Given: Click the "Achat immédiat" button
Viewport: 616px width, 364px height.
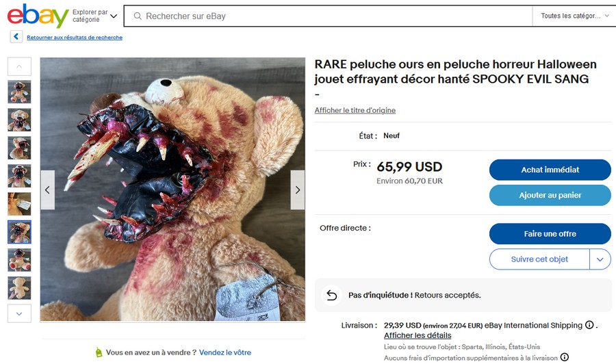Looking at the screenshot, I should coord(550,170).
